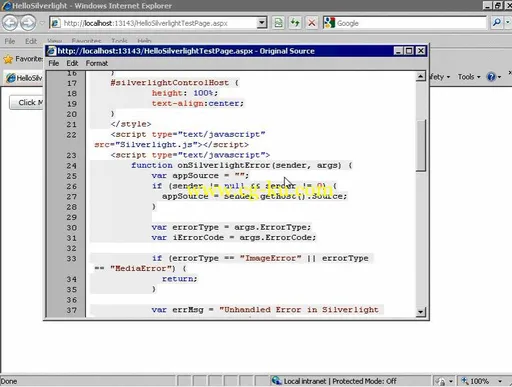Click the source viewer scroll up arrow
The image size is (512, 387).
coord(421,77)
